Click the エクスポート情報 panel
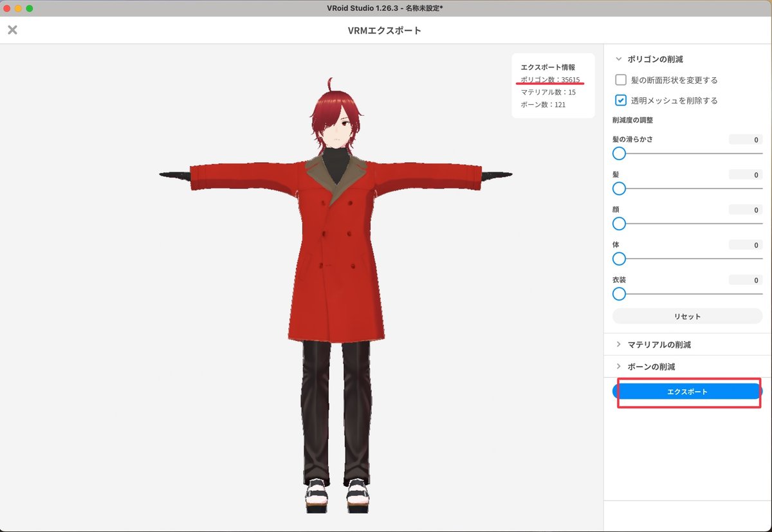 coord(553,86)
